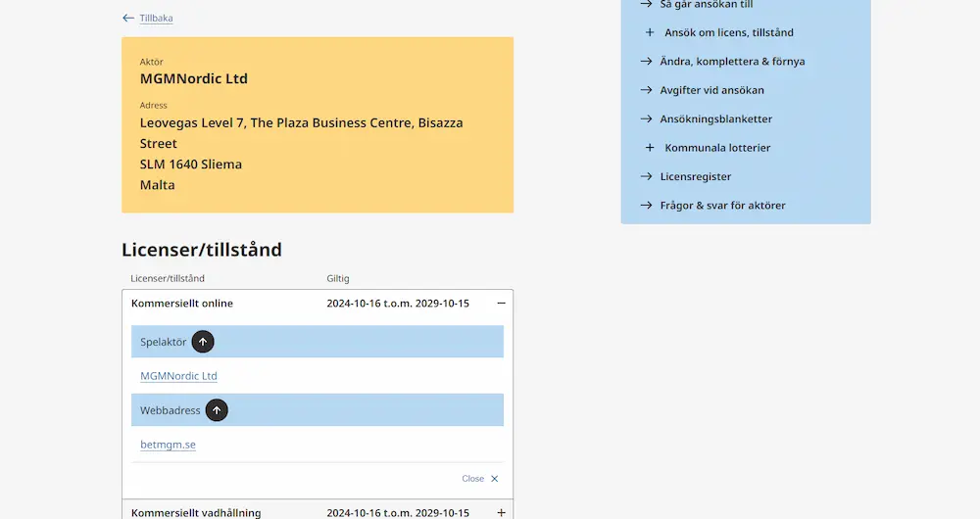Click the Close text button
Image resolution: width=980 pixels, height=519 pixels.
472,479
